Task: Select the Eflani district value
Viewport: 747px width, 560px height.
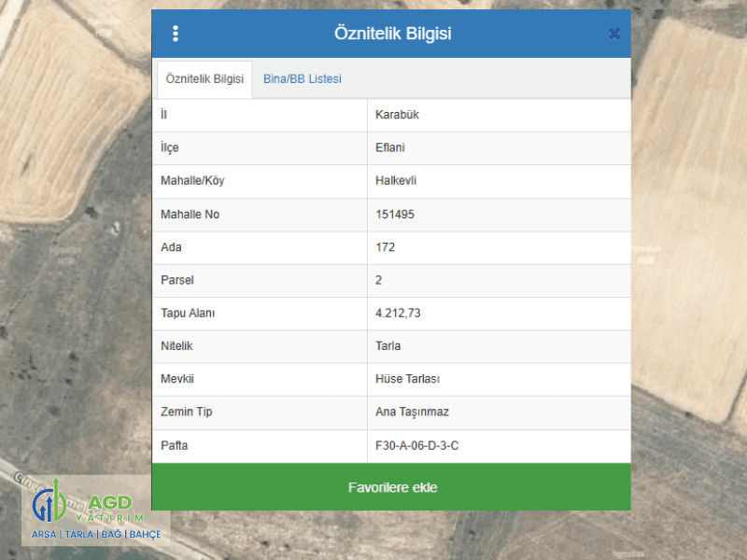Action: coord(390,147)
